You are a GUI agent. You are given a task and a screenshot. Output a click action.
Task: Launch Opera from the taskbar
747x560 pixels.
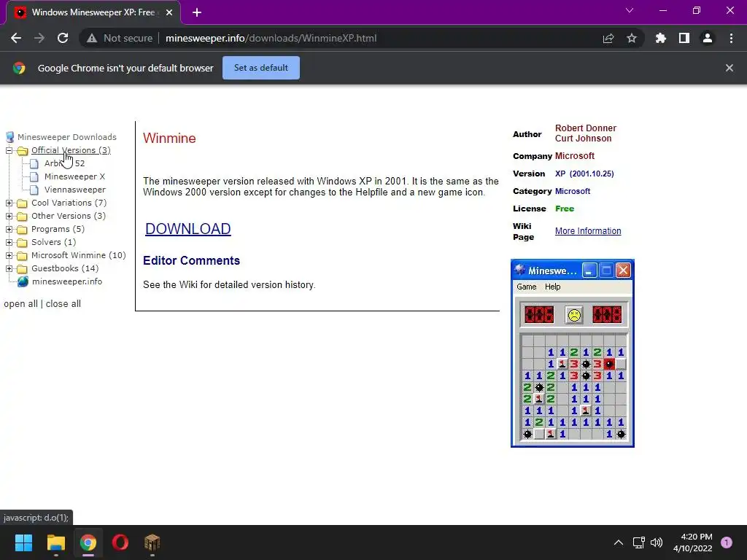(x=120, y=542)
